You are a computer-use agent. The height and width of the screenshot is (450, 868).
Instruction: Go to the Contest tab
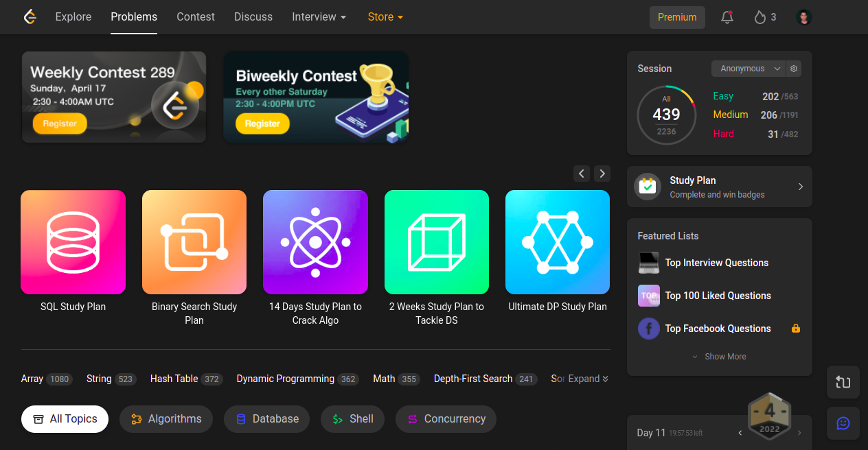[196, 16]
